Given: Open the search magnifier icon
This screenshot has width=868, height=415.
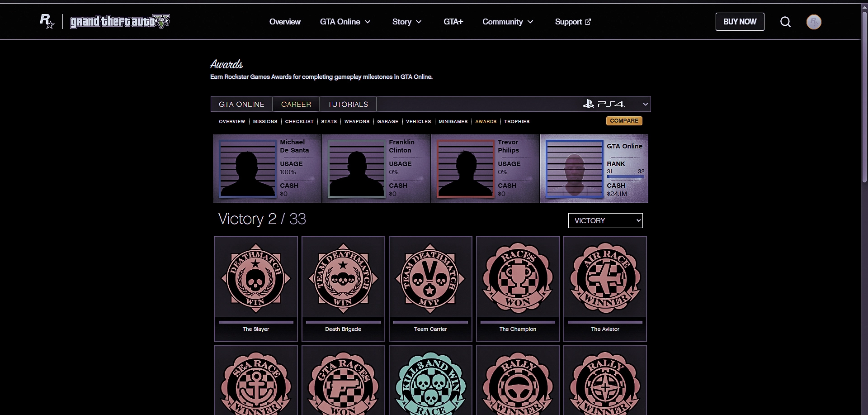Looking at the screenshot, I should click(x=785, y=22).
